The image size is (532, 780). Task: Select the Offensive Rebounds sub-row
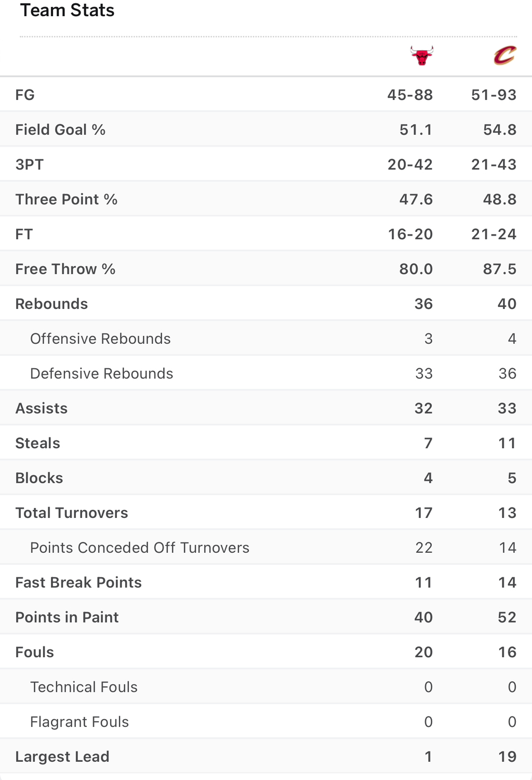click(x=266, y=339)
